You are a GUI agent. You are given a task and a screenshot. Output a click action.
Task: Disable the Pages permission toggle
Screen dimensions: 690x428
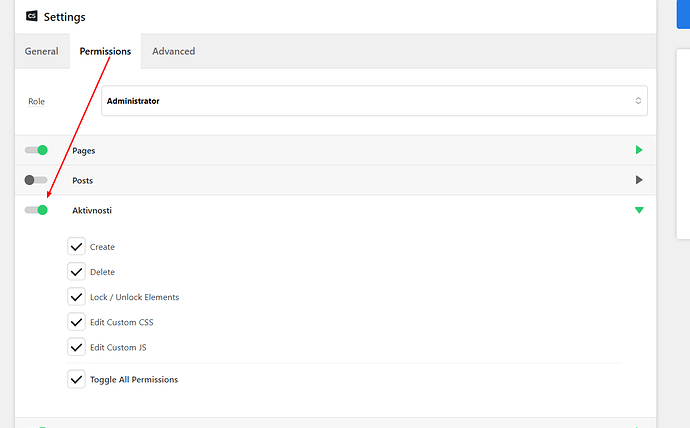click(x=37, y=150)
